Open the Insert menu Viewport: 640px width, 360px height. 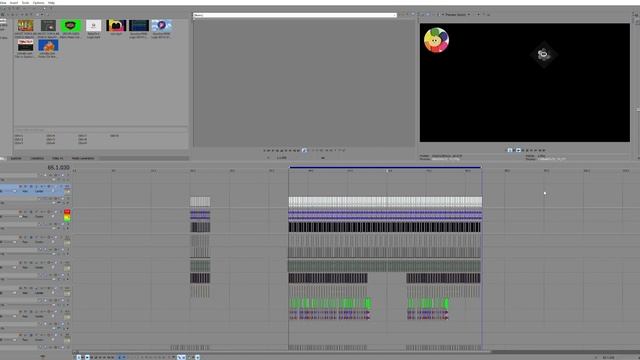(x=14, y=2)
